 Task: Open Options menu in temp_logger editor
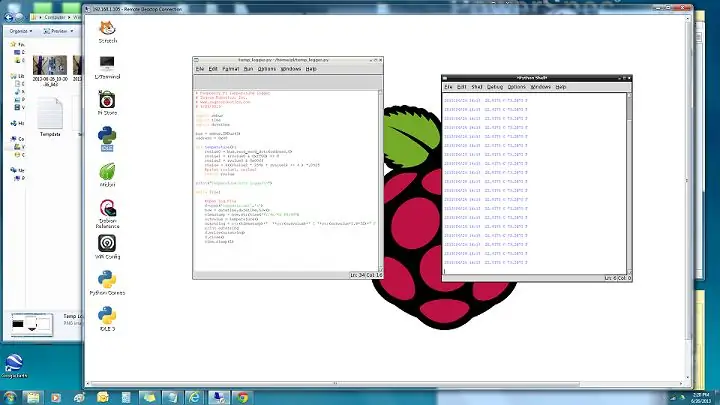267,69
